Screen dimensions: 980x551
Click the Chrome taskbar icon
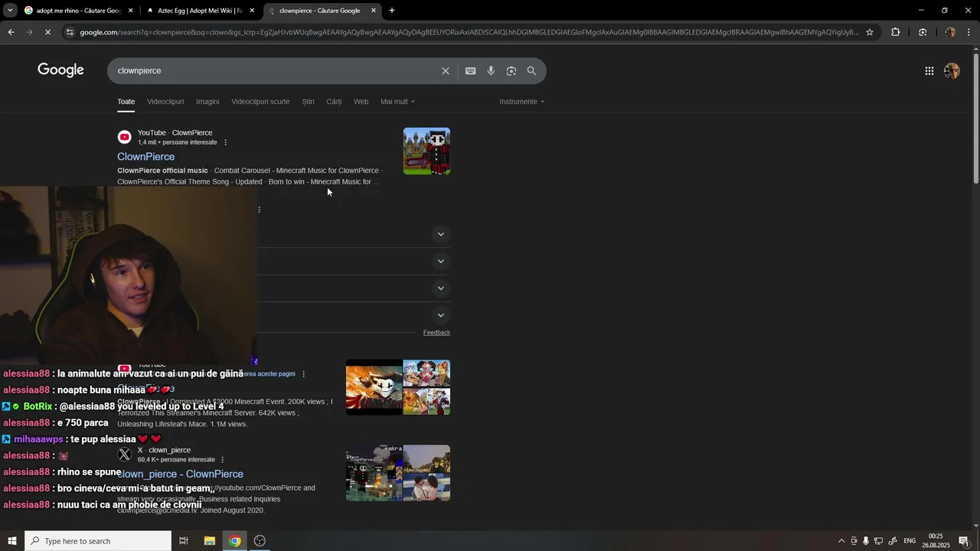coord(235,541)
